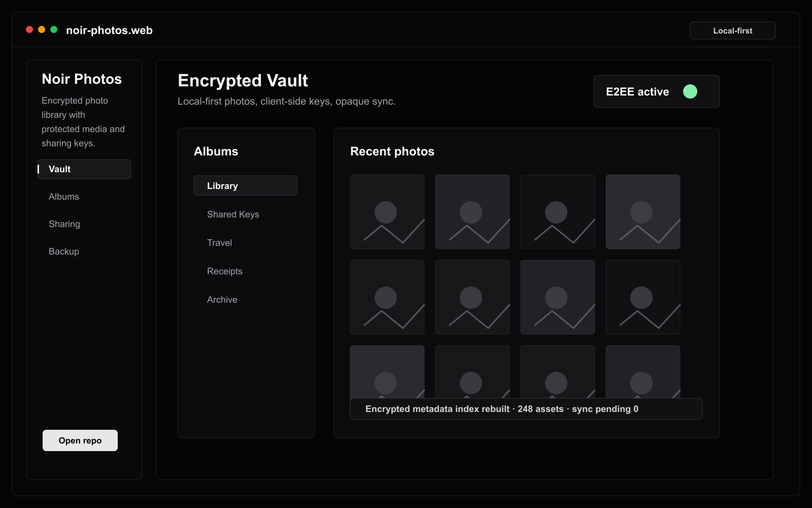The width and height of the screenshot is (812, 508).
Task: Click the Albums panel heading
Action: click(216, 151)
